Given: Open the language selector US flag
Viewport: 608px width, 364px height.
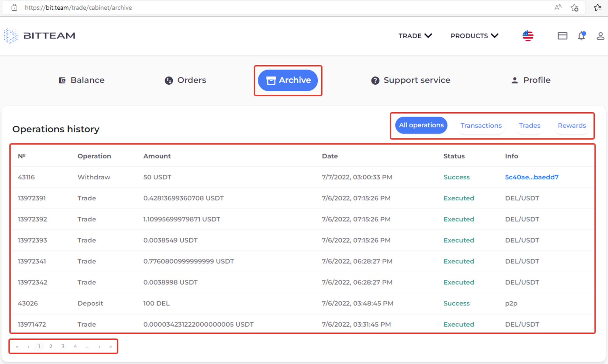Looking at the screenshot, I should coord(528,36).
